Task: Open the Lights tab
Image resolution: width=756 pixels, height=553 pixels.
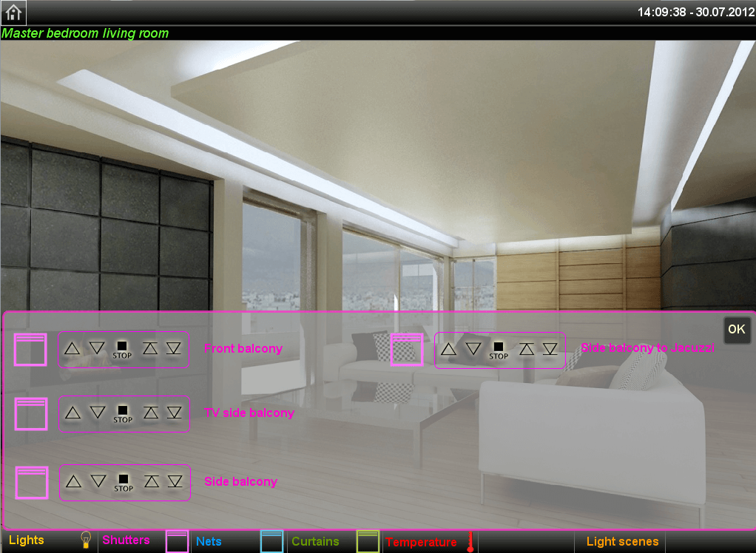Action: tap(27, 540)
